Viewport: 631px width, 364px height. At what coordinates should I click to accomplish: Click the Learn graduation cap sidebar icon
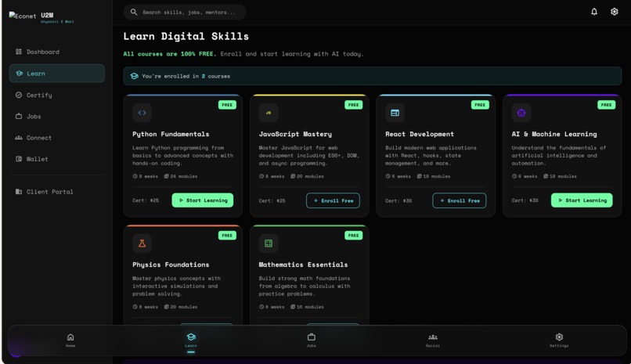19,74
